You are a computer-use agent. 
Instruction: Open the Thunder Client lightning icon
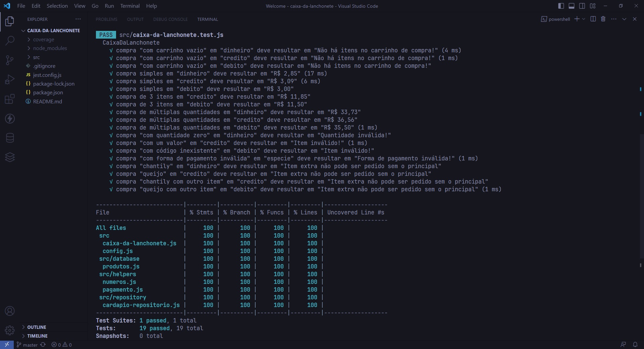[x=10, y=118]
